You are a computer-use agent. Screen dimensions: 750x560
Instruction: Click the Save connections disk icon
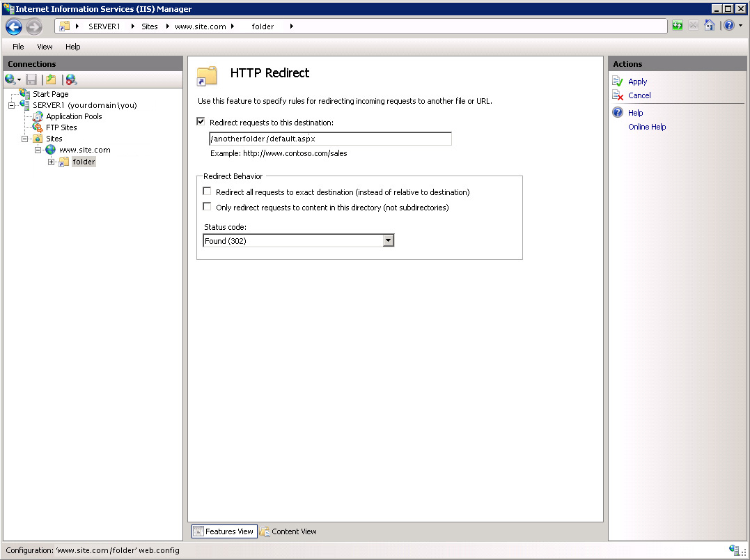[31, 79]
